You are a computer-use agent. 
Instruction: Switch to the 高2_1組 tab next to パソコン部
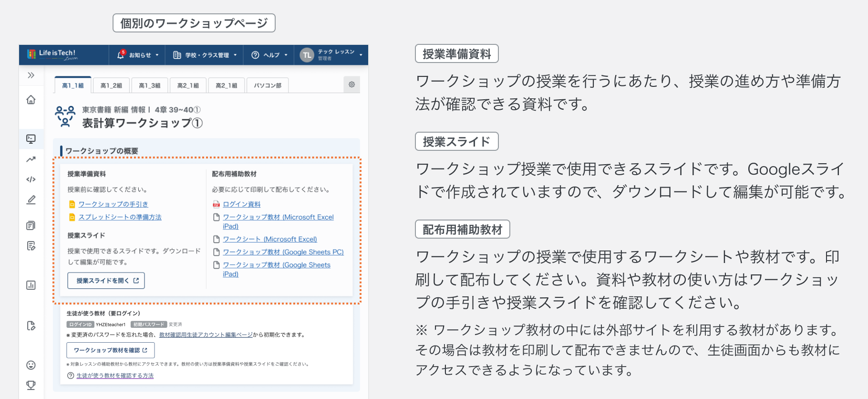(227, 85)
